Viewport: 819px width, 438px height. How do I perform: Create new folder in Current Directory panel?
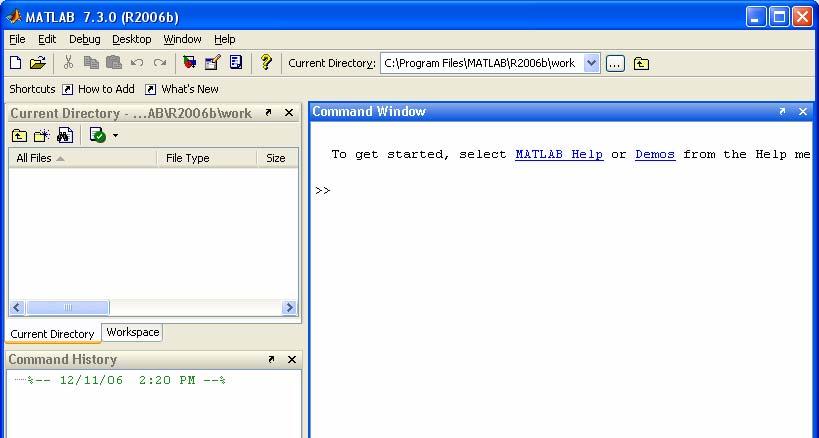point(42,136)
